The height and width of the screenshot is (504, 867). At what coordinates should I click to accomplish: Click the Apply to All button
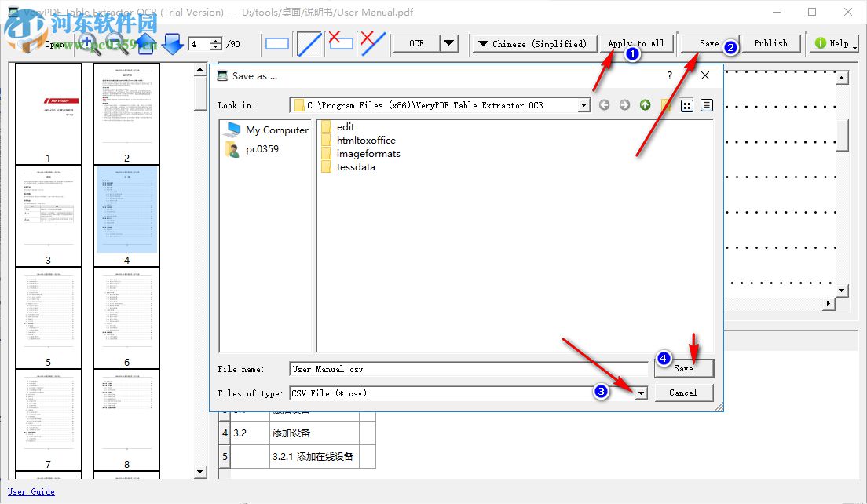636,44
